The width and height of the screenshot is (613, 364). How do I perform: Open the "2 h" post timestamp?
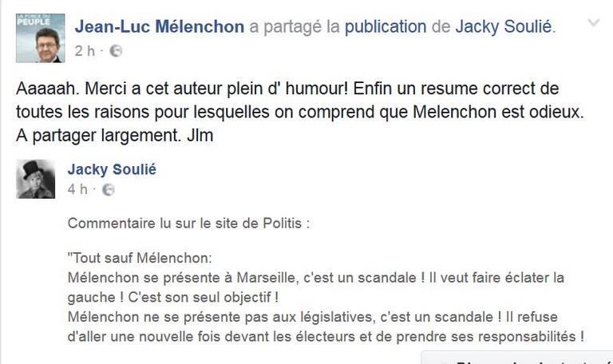tap(86, 51)
